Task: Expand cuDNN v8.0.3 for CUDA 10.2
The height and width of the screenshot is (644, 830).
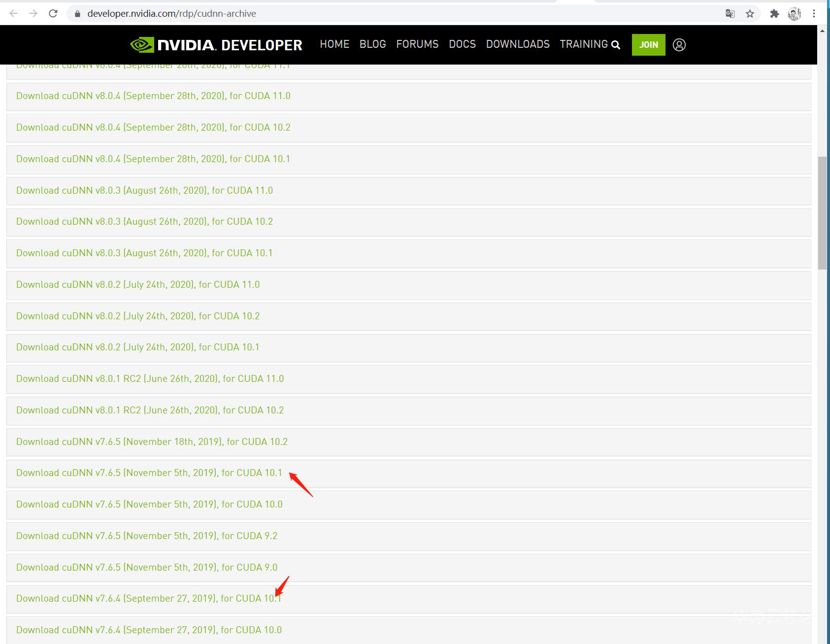Action: pyautogui.click(x=409, y=222)
